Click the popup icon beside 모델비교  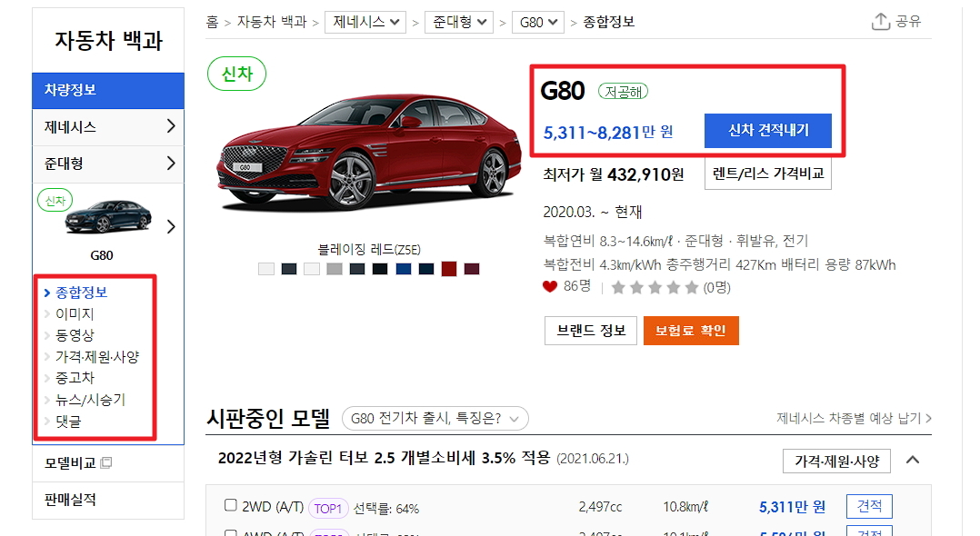coord(106,463)
